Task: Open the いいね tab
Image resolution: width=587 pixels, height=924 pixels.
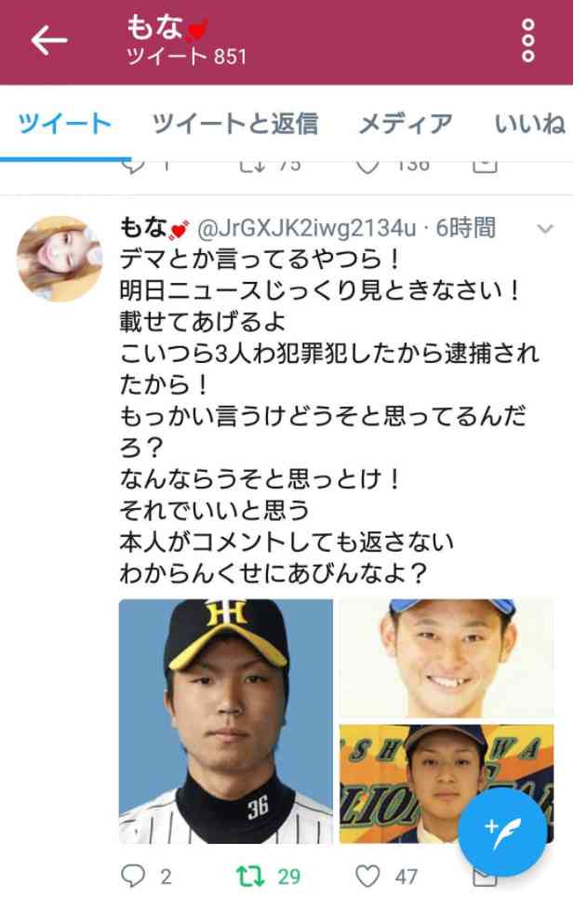Action: [530, 124]
